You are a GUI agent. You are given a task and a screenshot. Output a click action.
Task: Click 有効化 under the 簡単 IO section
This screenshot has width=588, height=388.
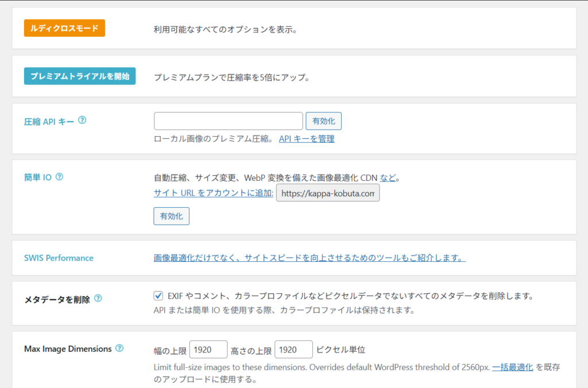point(171,216)
